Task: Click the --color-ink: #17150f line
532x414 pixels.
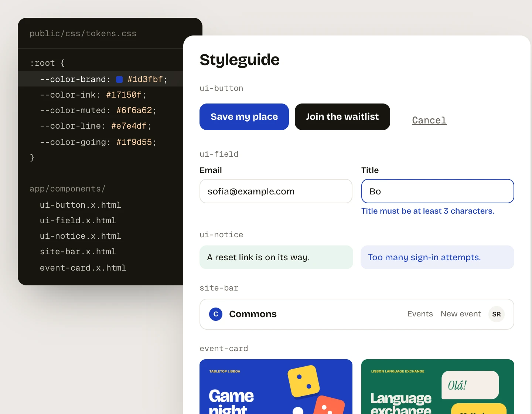Action: point(93,95)
